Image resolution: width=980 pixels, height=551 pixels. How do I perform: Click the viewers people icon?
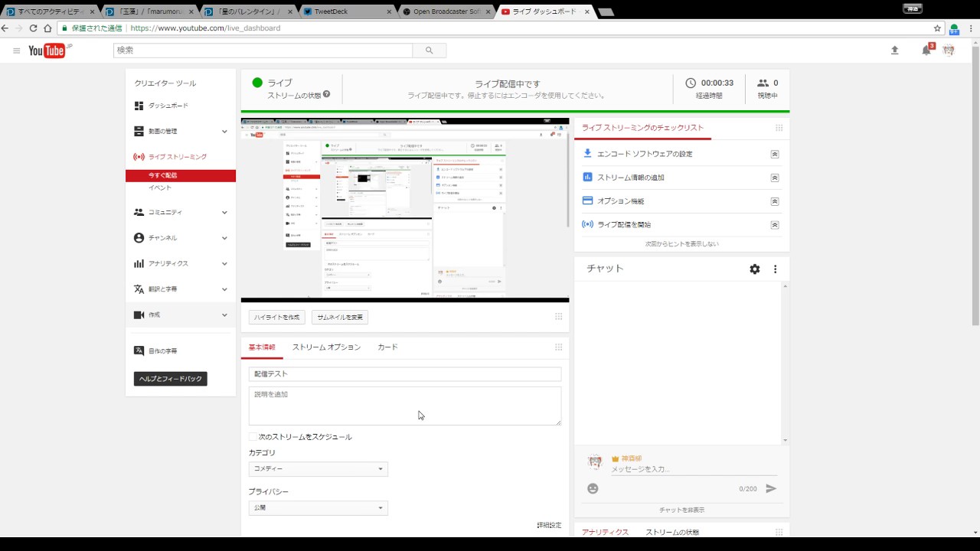tap(763, 83)
